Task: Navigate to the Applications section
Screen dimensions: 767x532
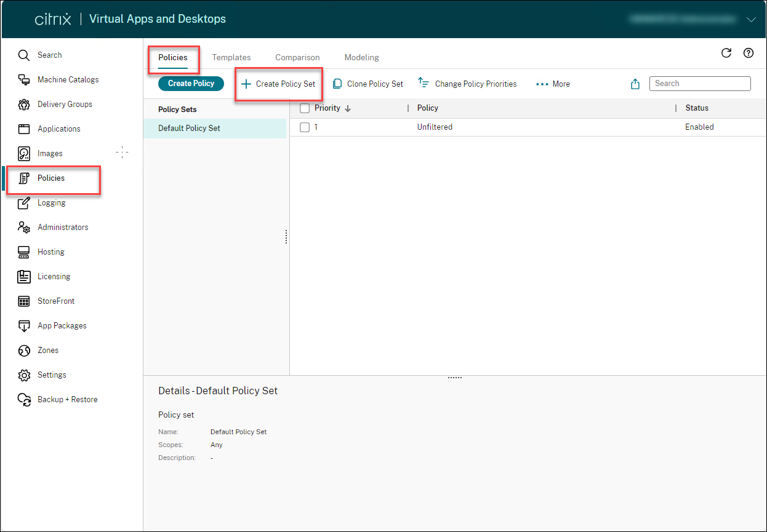Action: coord(58,129)
